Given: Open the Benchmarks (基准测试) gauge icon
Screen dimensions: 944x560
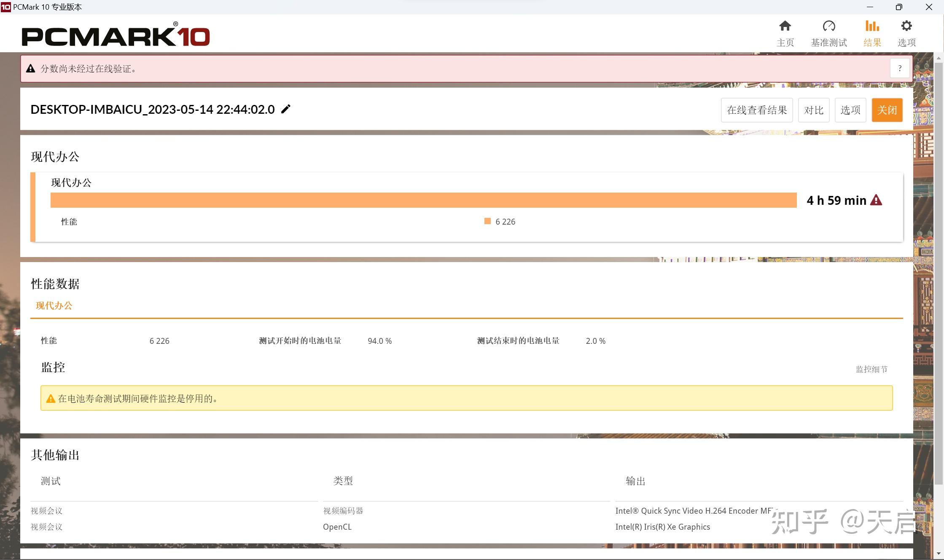Looking at the screenshot, I should tap(828, 27).
